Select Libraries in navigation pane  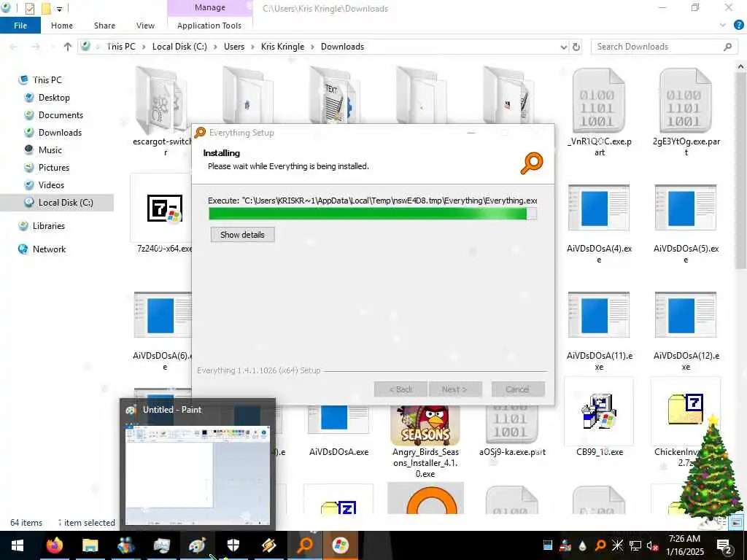pyautogui.click(x=49, y=226)
